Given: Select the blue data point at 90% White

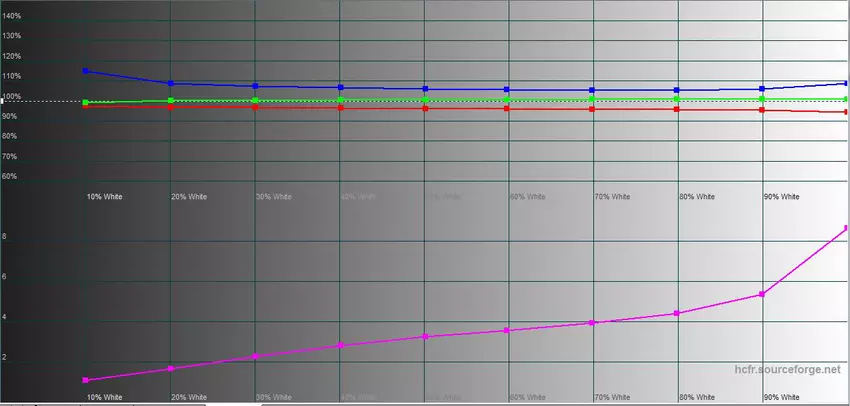Looking at the screenshot, I should click(763, 89).
